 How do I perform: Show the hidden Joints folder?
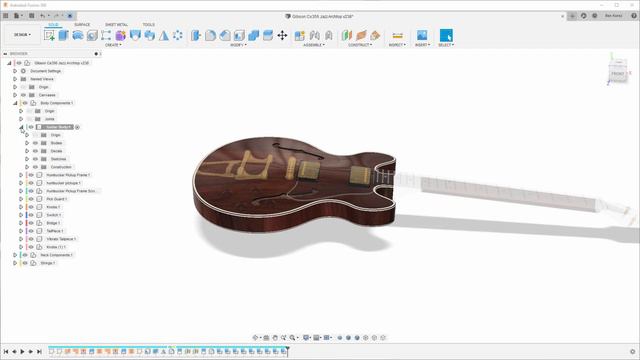29,119
